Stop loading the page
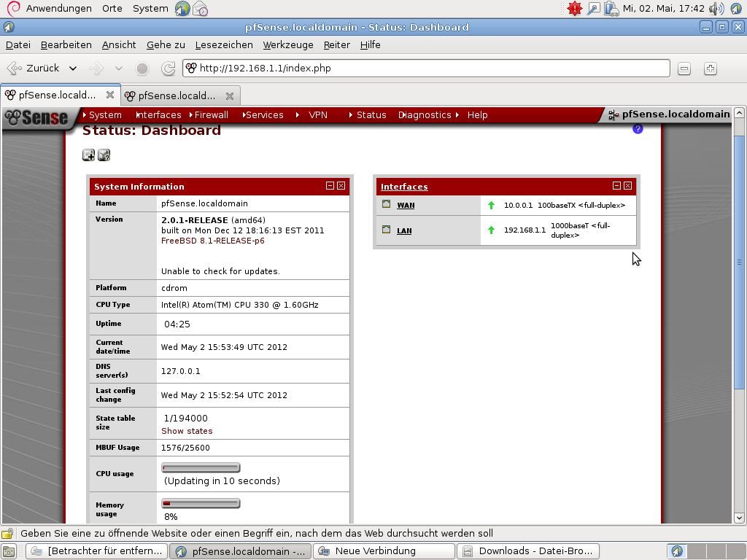Viewport: 747px width, 560px height. (142, 69)
